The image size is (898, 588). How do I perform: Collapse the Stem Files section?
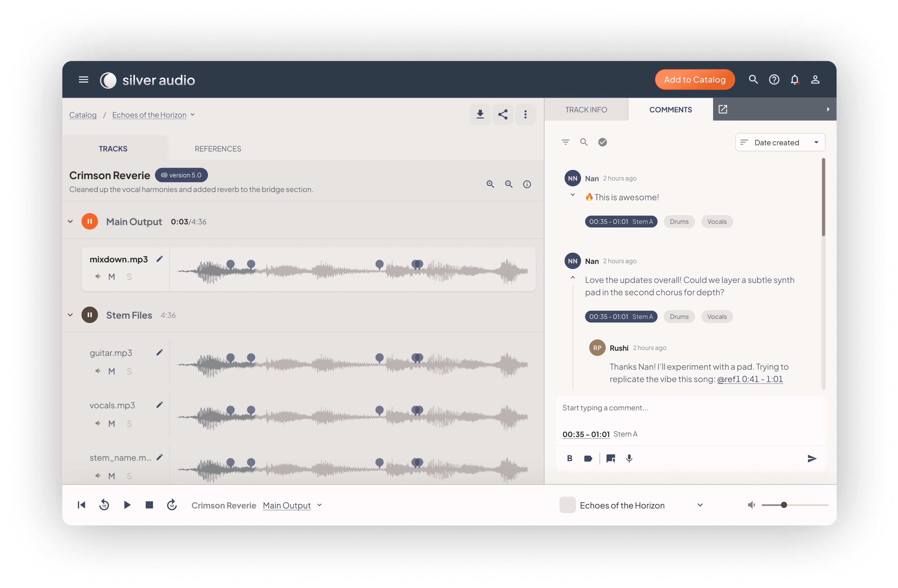click(x=70, y=315)
